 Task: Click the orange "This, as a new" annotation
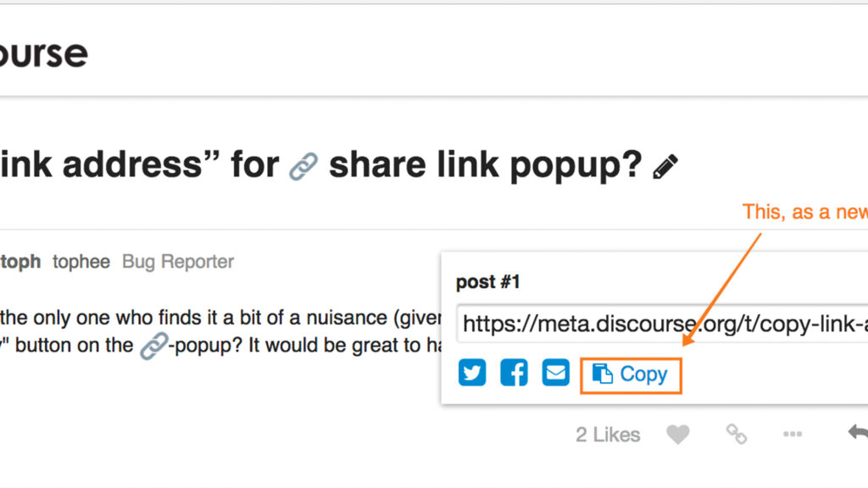805,212
